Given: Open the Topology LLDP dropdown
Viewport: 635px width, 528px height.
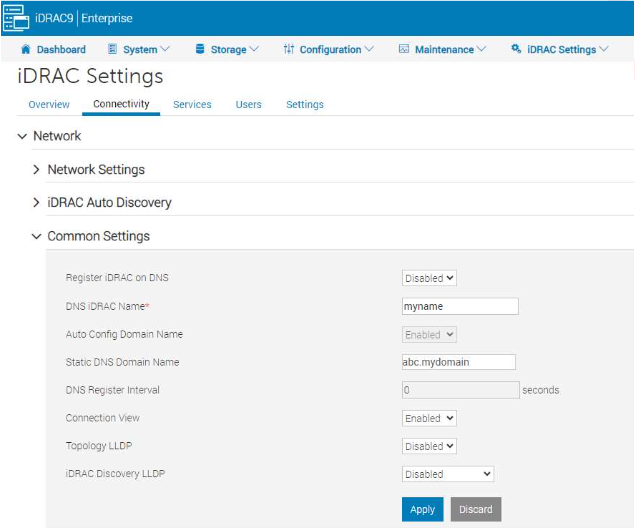Looking at the screenshot, I should (429, 446).
